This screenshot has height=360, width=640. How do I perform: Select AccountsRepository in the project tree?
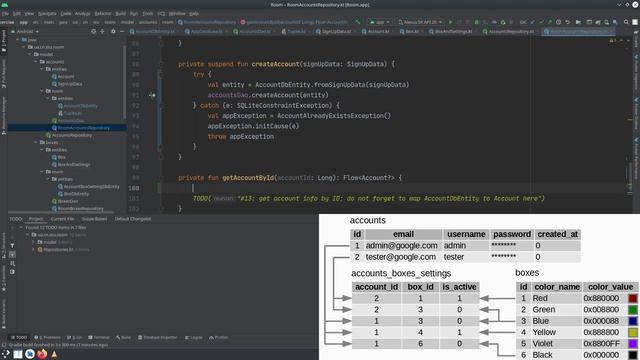point(69,135)
